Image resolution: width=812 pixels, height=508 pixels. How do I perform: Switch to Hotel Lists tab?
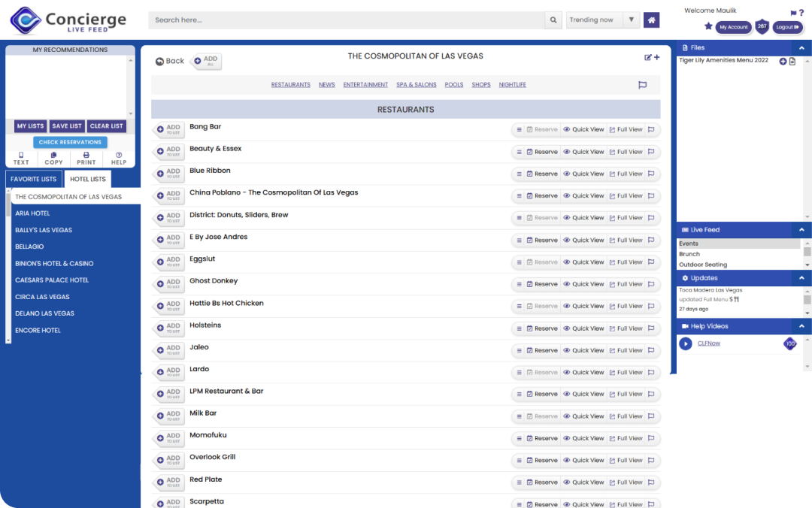87,179
